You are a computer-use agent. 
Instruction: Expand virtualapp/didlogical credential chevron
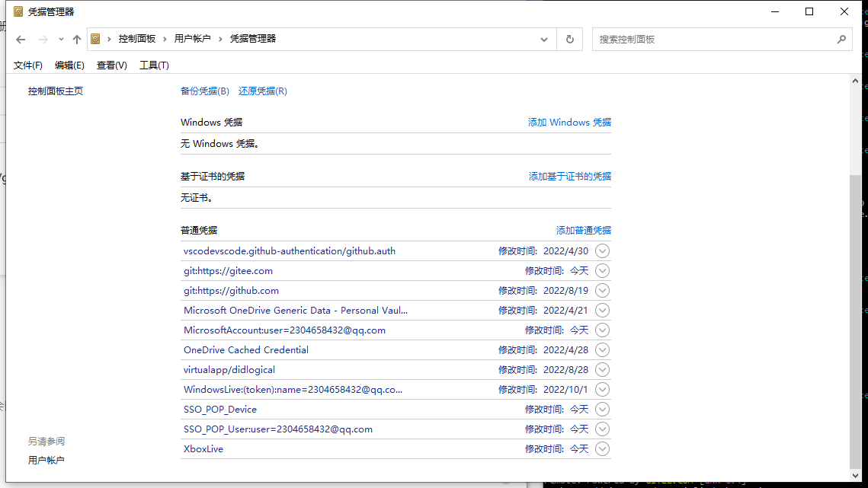point(602,369)
